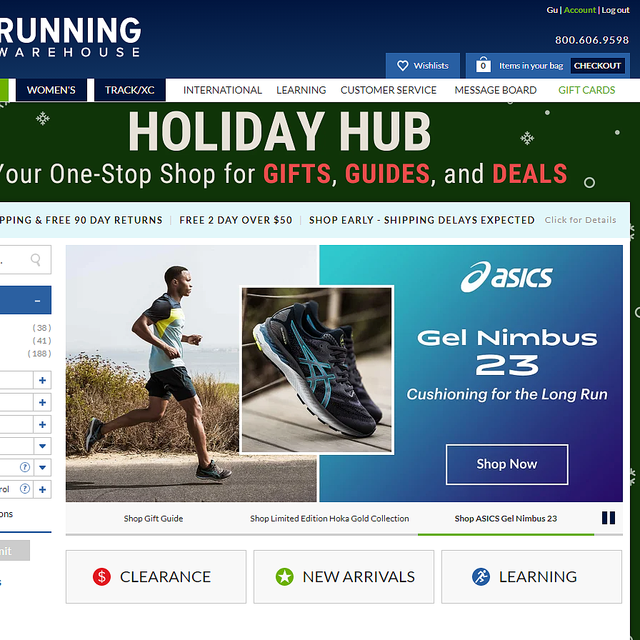Click the Shop Now button
Screen dimensions: 640x640
click(507, 464)
